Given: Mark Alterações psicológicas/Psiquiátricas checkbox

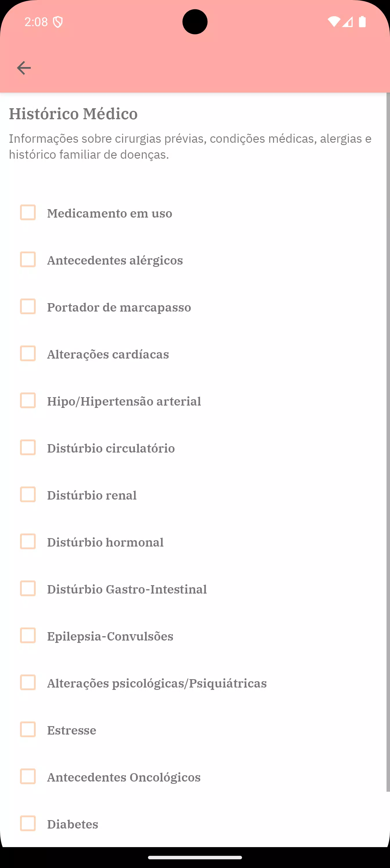Looking at the screenshot, I should [x=28, y=683].
